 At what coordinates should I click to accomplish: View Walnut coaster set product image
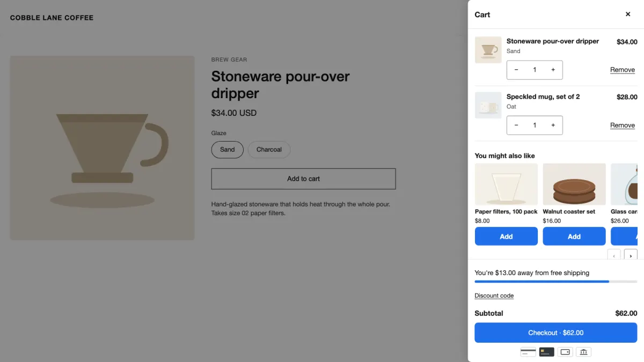pos(574,184)
